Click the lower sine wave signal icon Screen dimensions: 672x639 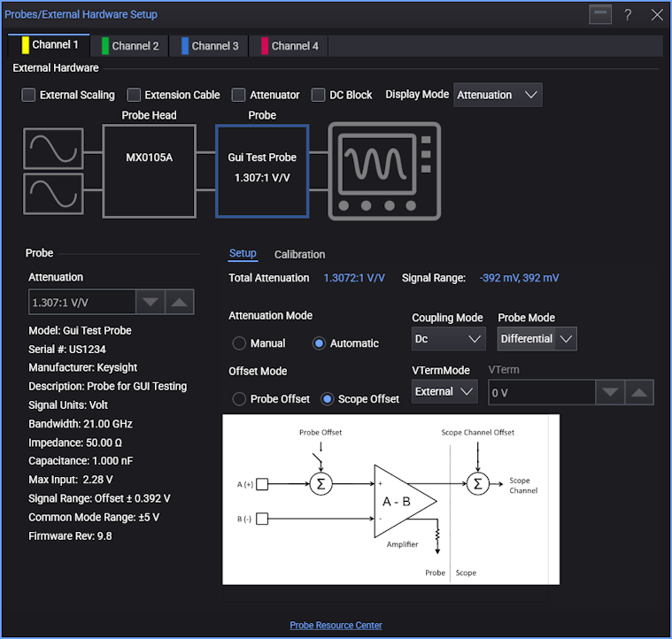click(53, 194)
